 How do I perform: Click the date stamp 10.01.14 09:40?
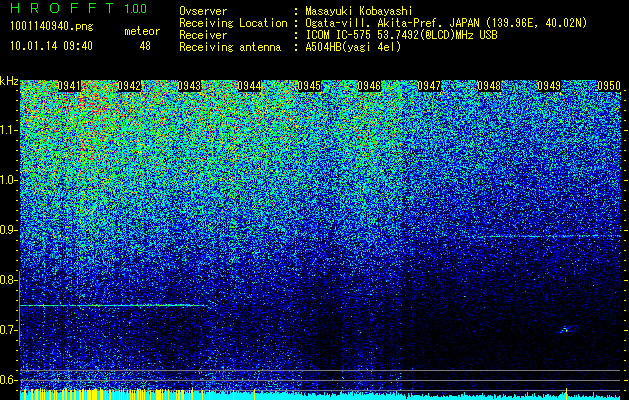[51, 46]
